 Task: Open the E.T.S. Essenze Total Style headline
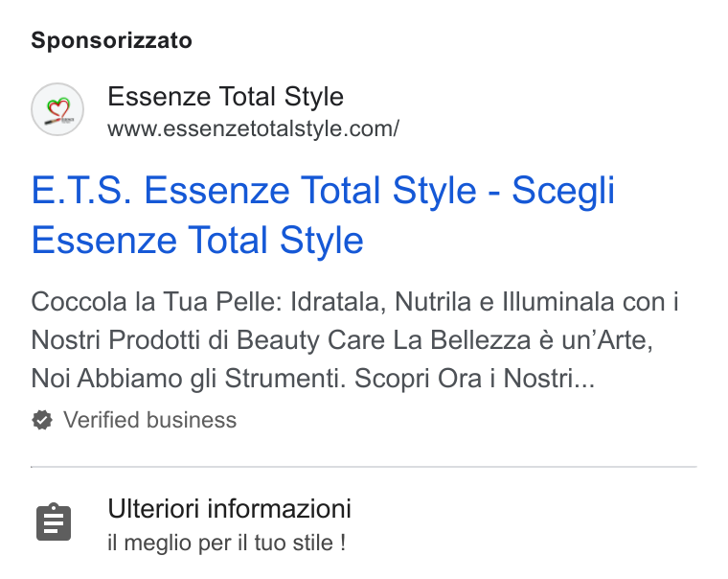(323, 215)
